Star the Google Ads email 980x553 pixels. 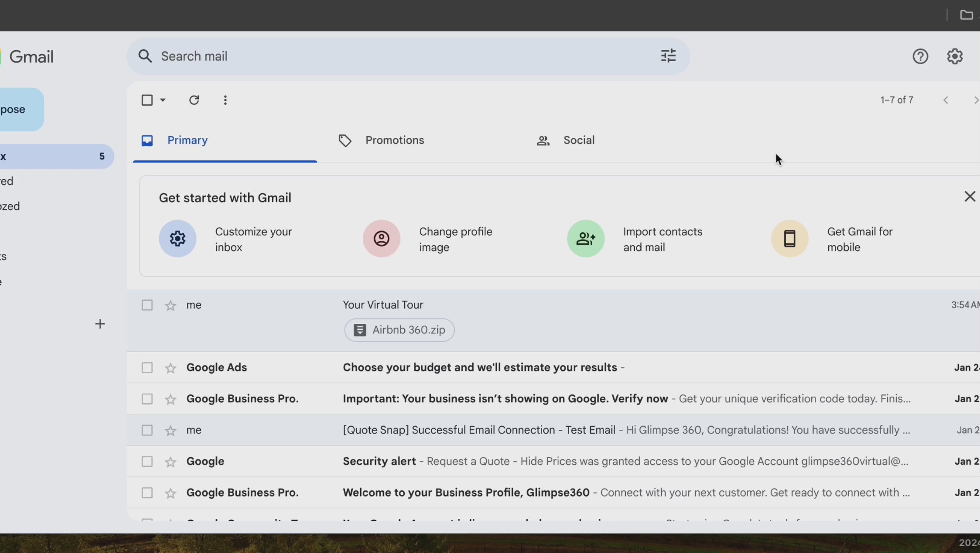click(170, 368)
